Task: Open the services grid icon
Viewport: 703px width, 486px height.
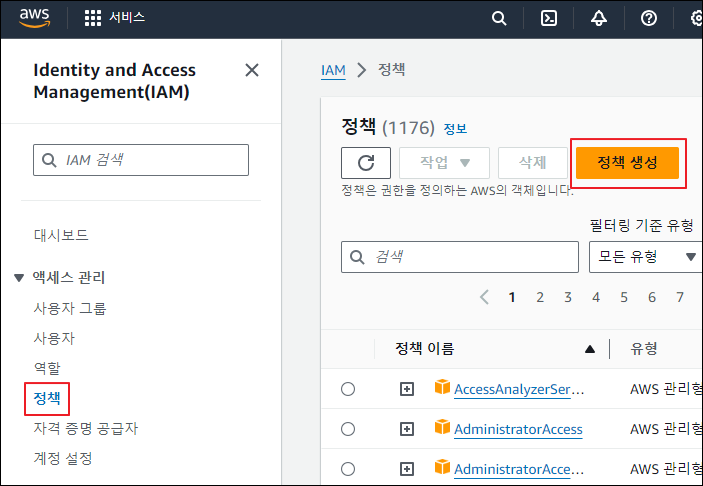Action: [x=93, y=18]
